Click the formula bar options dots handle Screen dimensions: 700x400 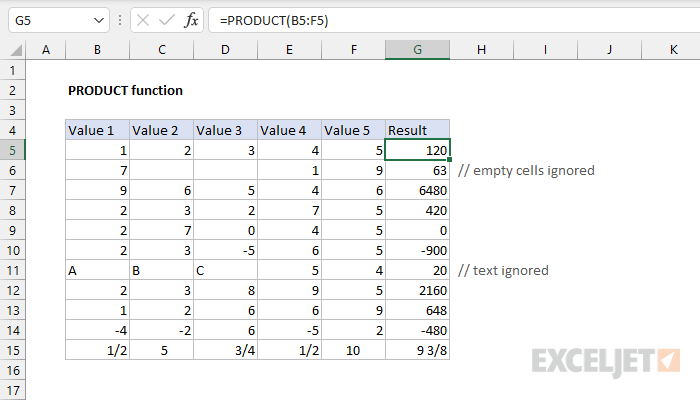(x=120, y=21)
